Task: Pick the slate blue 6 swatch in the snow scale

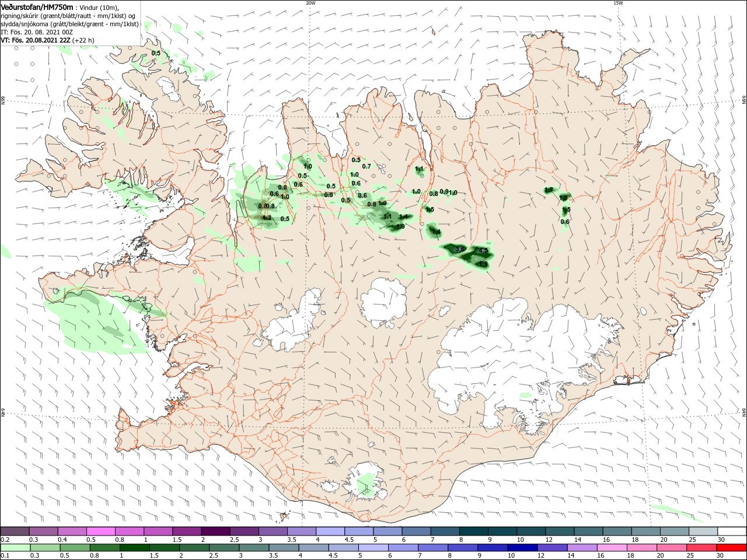Action: 417,531
